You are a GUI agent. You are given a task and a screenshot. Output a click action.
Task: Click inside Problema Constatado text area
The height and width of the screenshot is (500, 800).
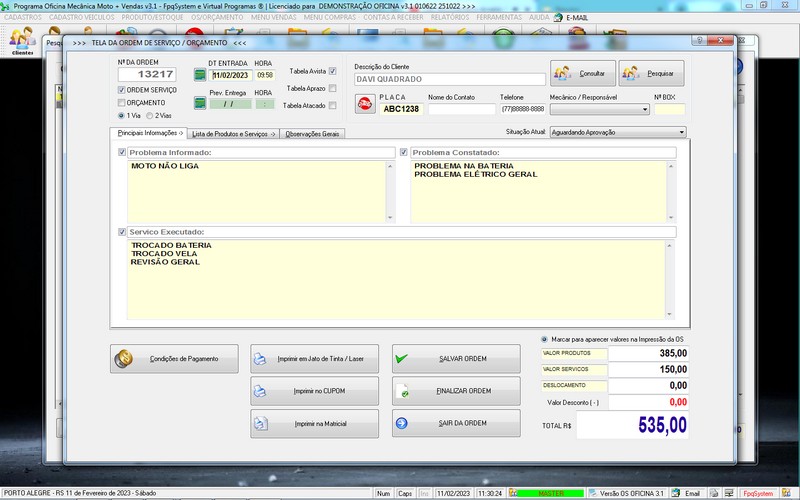[538, 192]
